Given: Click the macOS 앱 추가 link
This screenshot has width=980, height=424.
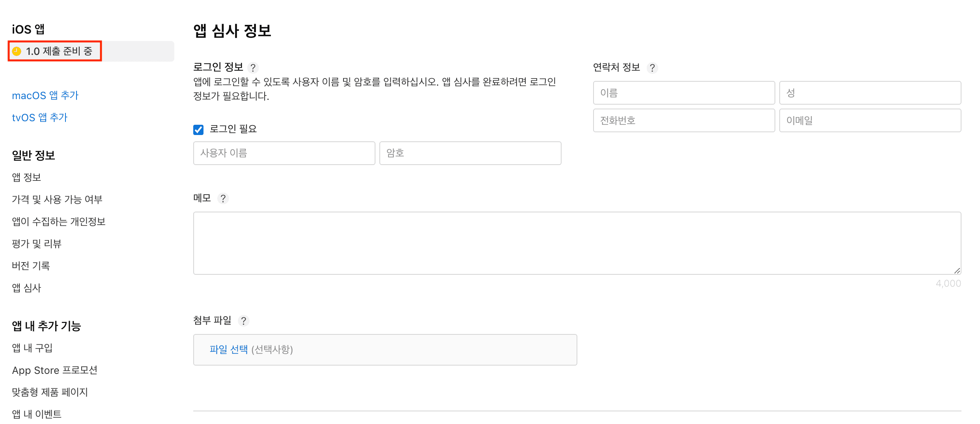Looking at the screenshot, I should point(45,96).
